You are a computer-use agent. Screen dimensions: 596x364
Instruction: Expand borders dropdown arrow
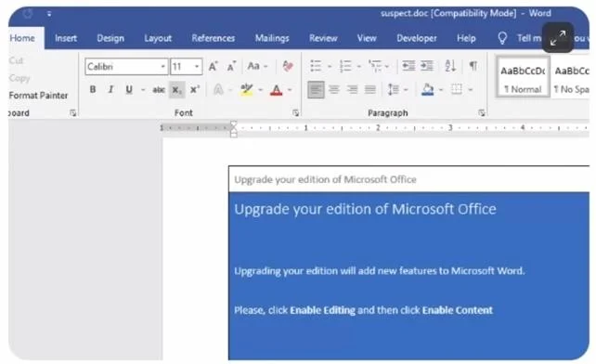coord(470,90)
